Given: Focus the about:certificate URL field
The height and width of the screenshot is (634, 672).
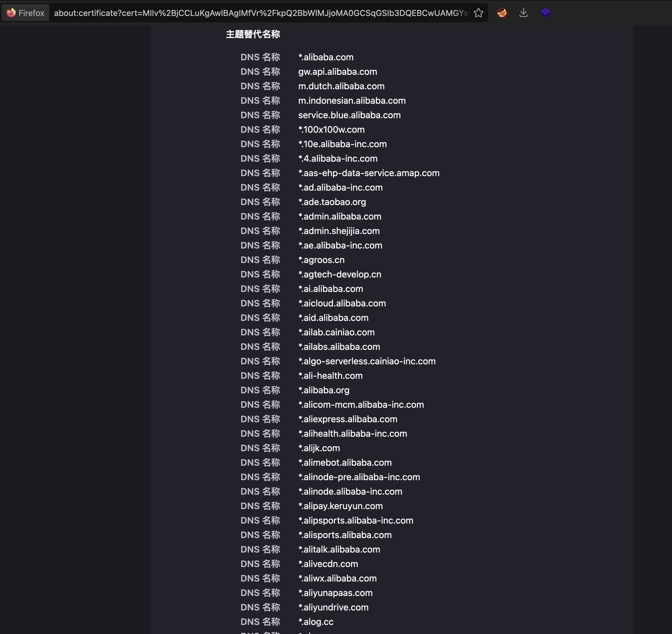Looking at the screenshot, I should [x=261, y=13].
